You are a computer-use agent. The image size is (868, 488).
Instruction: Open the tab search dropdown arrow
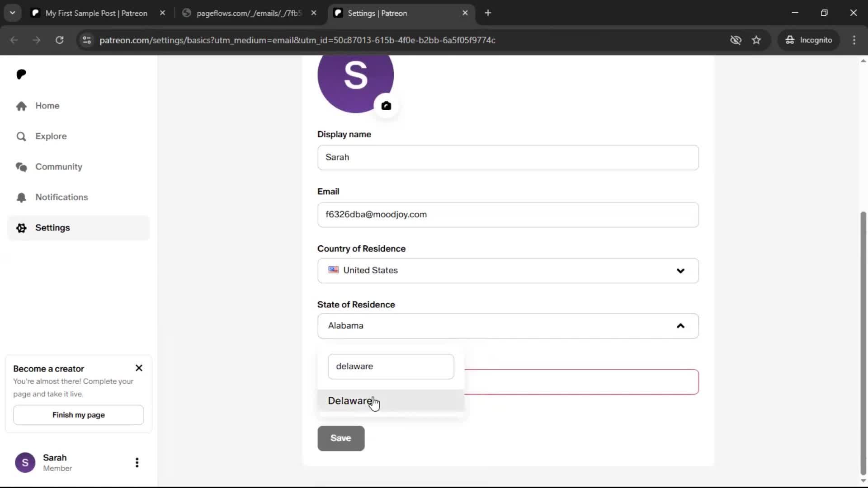coord(13,13)
